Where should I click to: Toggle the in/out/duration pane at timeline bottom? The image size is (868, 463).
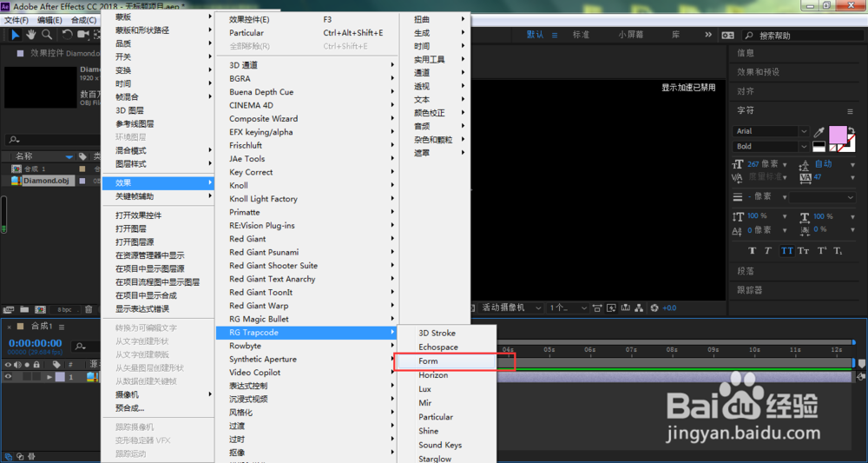click(x=31, y=457)
